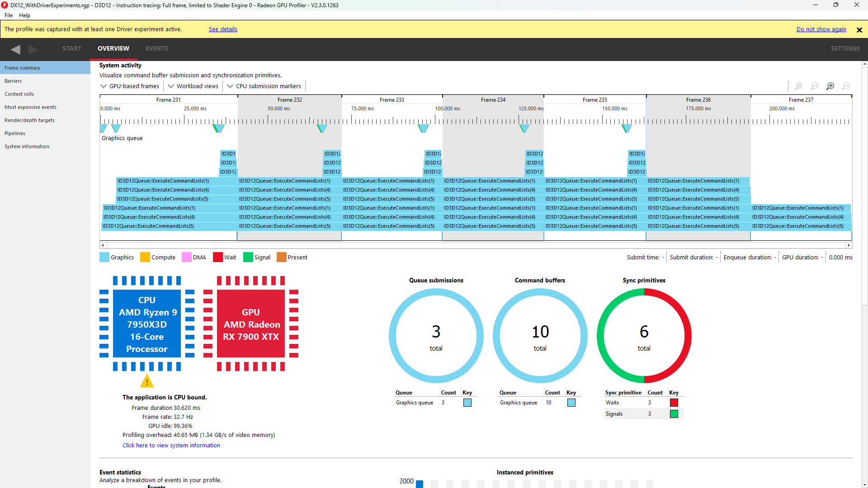Switch to the Events tab
This screenshot has width=868, height=488.
click(x=156, y=48)
